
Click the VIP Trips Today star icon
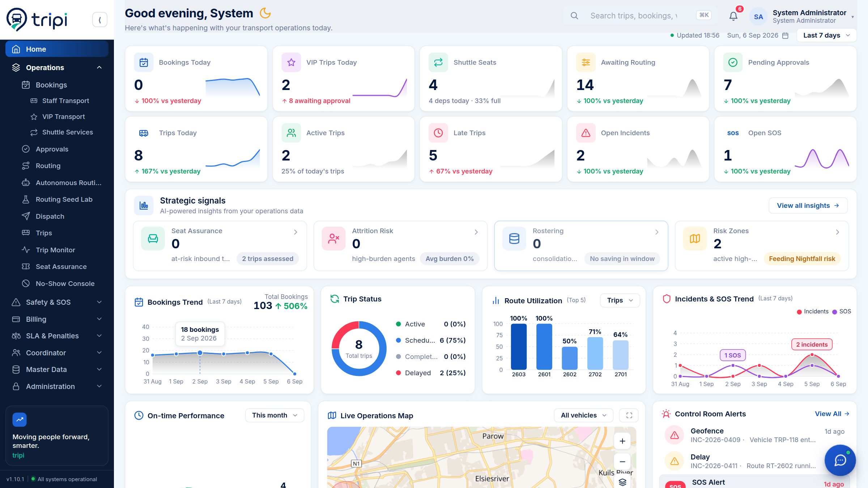pos(291,62)
